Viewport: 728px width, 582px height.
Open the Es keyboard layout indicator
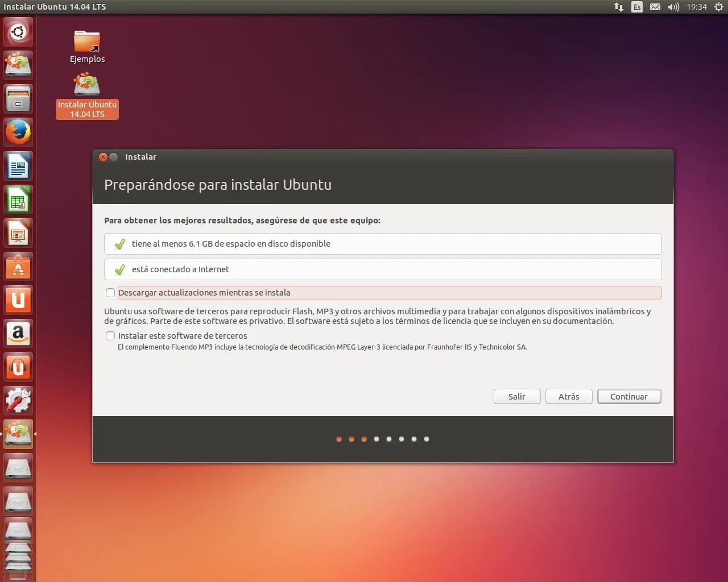tap(637, 7)
